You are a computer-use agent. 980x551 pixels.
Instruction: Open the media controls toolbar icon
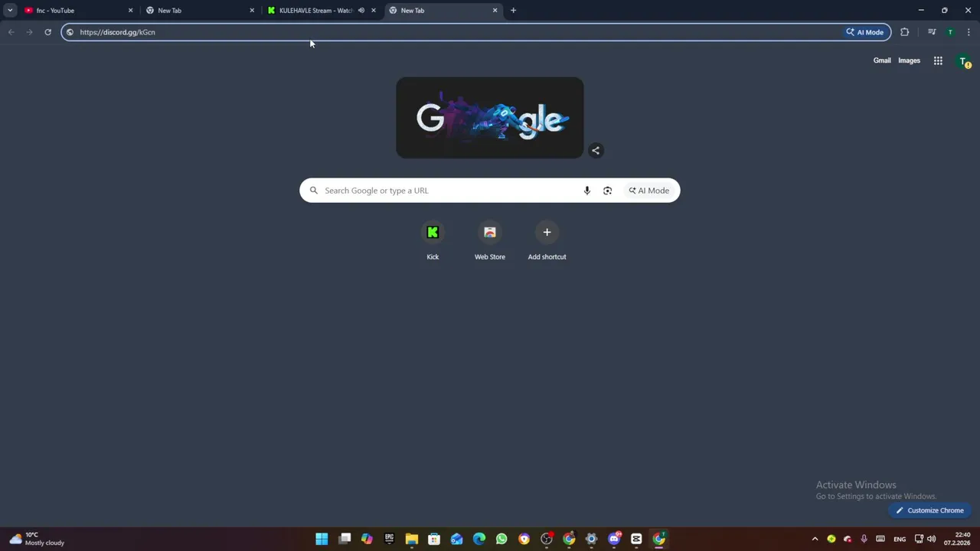pyautogui.click(x=932, y=32)
